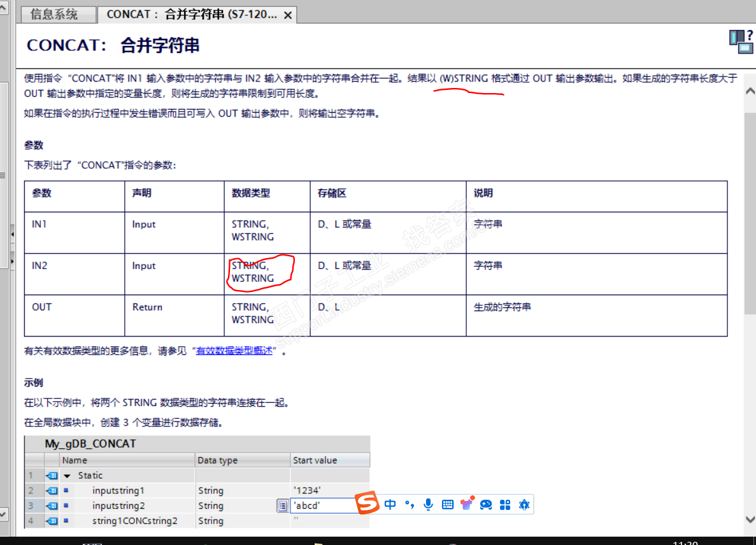Click the '1234' start value cell
The width and height of the screenshot is (756, 545).
pyautogui.click(x=330, y=490)
